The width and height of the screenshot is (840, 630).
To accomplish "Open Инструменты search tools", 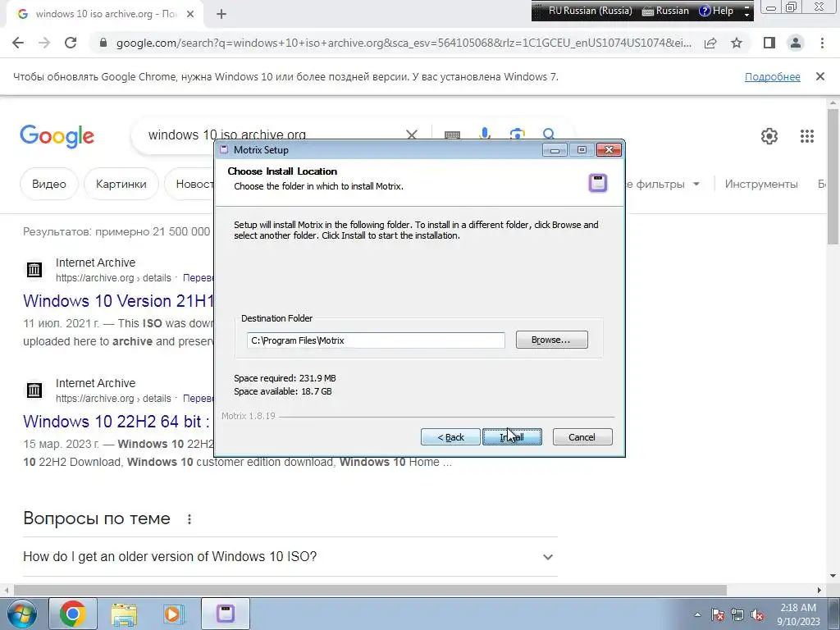I will 761,184.
